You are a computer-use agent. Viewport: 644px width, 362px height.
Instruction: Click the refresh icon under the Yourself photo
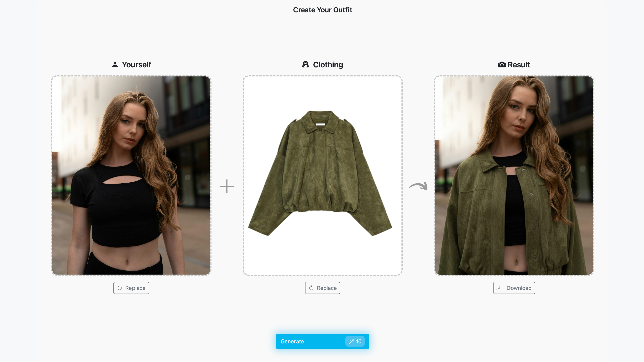tap(120, 288)
